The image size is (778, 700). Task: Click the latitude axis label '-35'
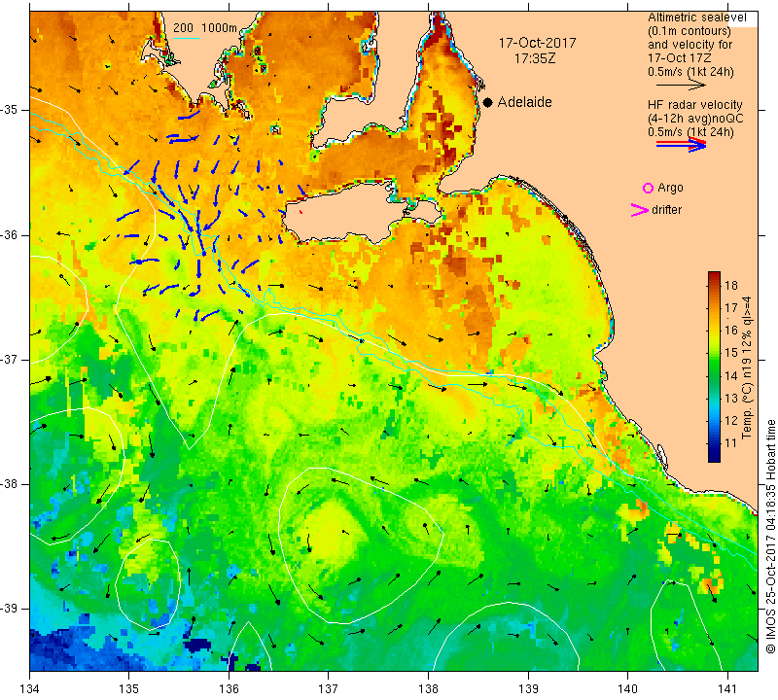pyautogui.click(x=11, y=109)
